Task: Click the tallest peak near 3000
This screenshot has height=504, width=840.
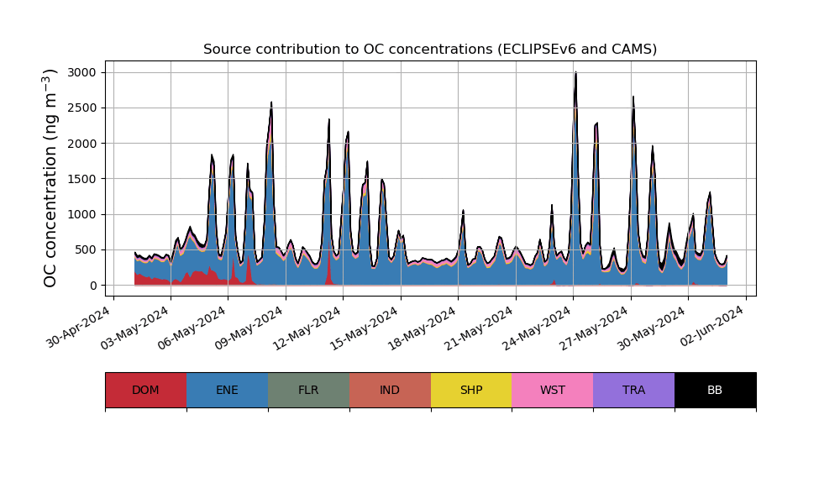Action: [575, 74]
